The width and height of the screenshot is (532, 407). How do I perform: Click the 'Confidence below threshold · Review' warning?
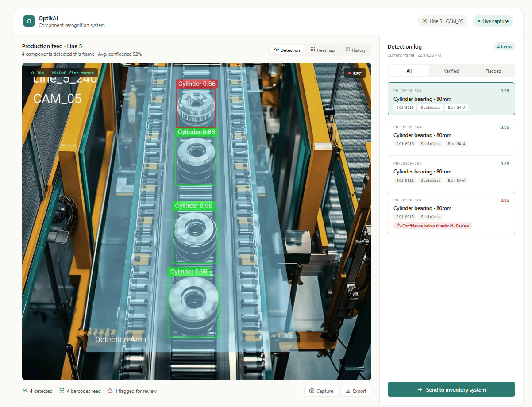432,226
